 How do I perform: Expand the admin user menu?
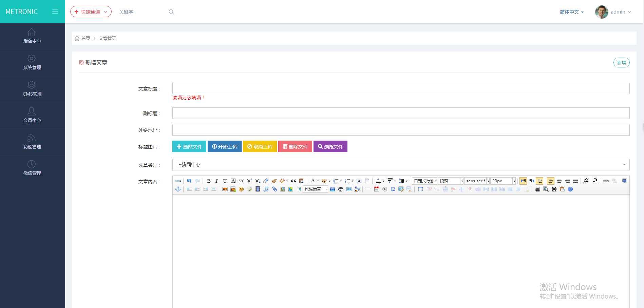pyautogui.click(x=613, y=12)
